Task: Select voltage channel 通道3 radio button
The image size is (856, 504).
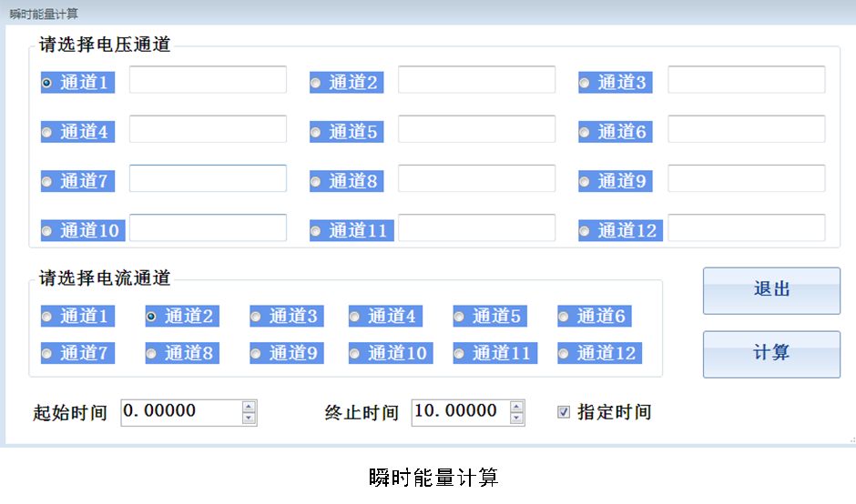Action: [585, 84]
